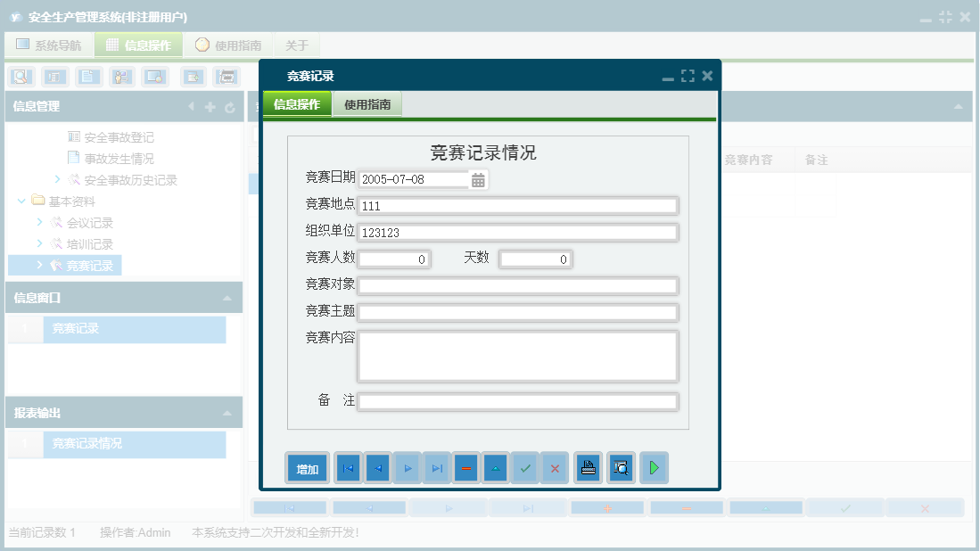Jump to the first record with the navigation icon
The image size is (980, 551).
(x=347, y=467)
